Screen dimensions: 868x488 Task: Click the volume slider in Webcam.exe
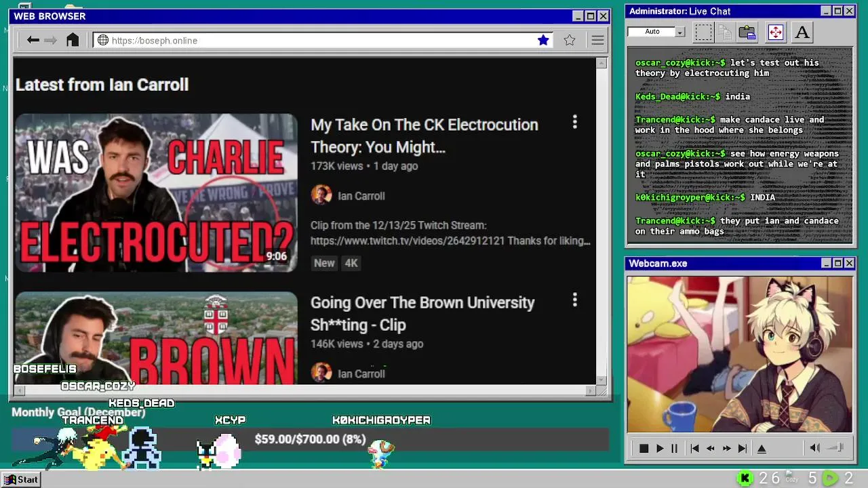coord(836,447)
